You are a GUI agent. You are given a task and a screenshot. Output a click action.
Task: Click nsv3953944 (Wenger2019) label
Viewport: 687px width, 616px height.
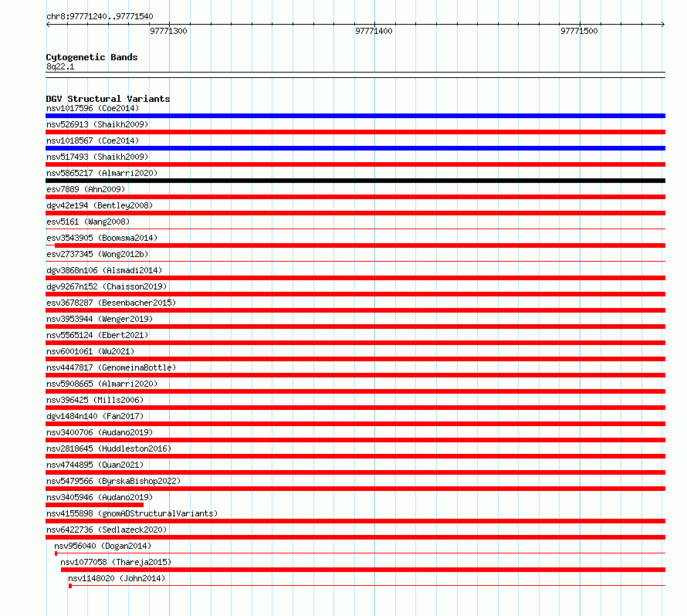pos(100,319)
